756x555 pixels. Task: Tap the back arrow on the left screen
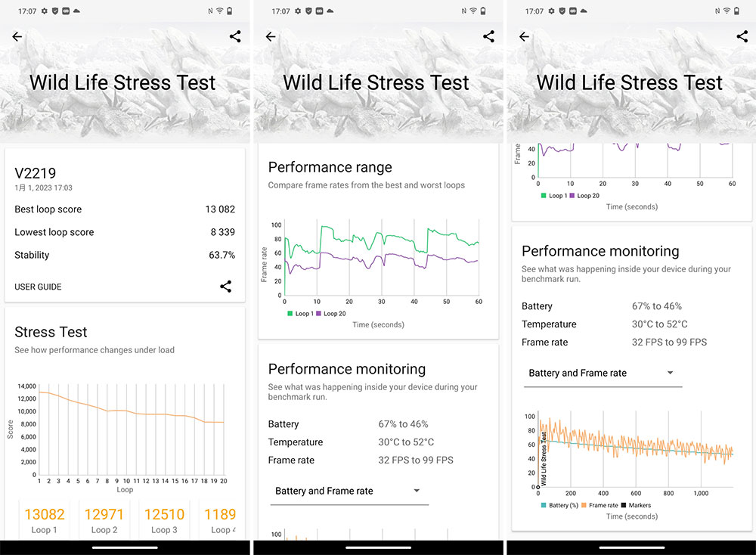pyautogui.click(x=17, y=36)
